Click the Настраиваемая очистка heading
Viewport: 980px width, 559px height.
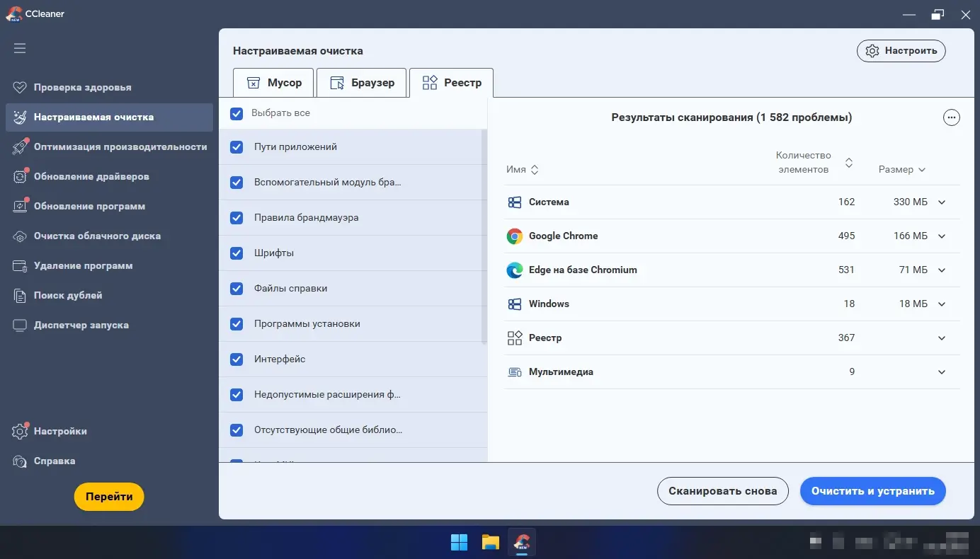[x=297, y=51]
